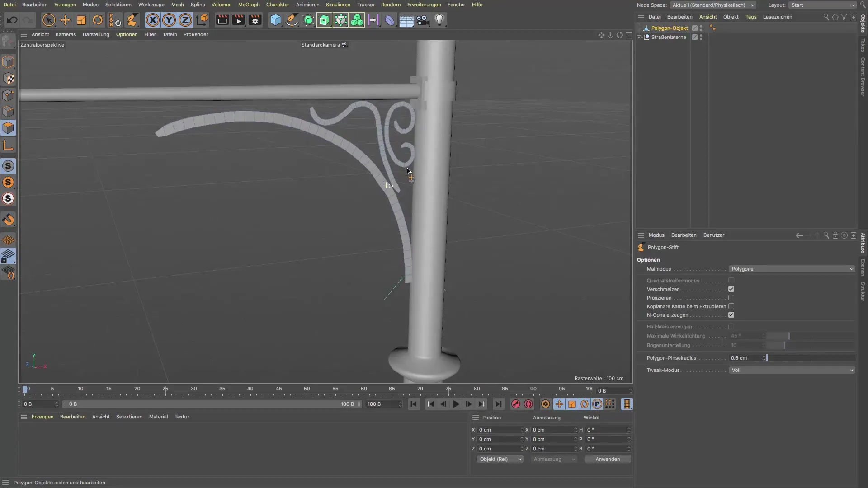Toggle Straßenlaterne visibility dots
Screen dimensions: 868x488
click(x=701, y=37)
